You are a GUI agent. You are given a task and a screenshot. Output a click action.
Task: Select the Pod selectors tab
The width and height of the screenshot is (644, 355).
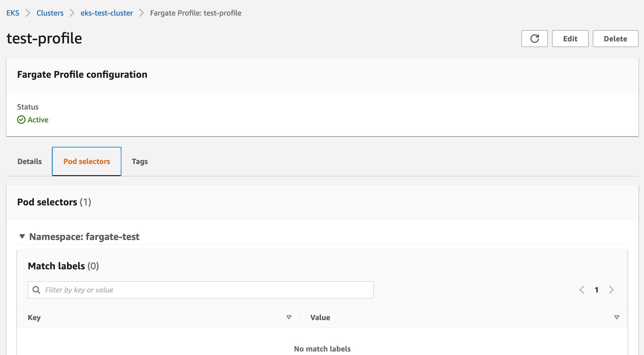(x=87, y=161)
